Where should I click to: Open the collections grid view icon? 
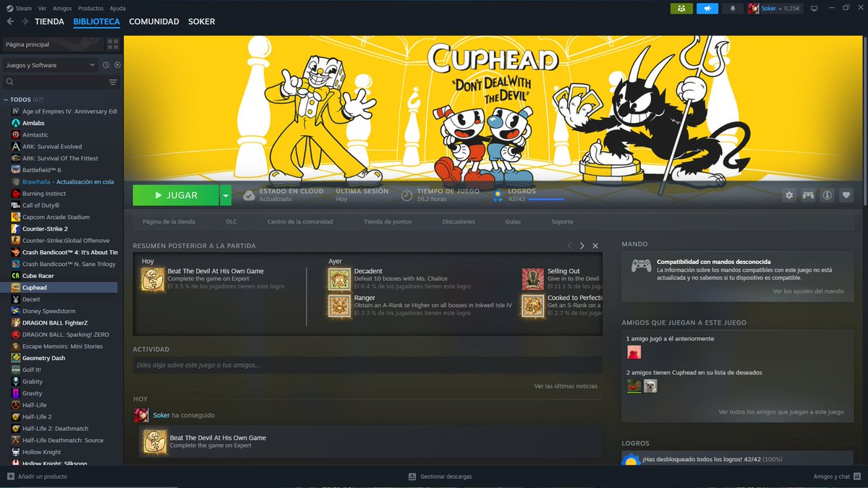(x=113, y=44)
